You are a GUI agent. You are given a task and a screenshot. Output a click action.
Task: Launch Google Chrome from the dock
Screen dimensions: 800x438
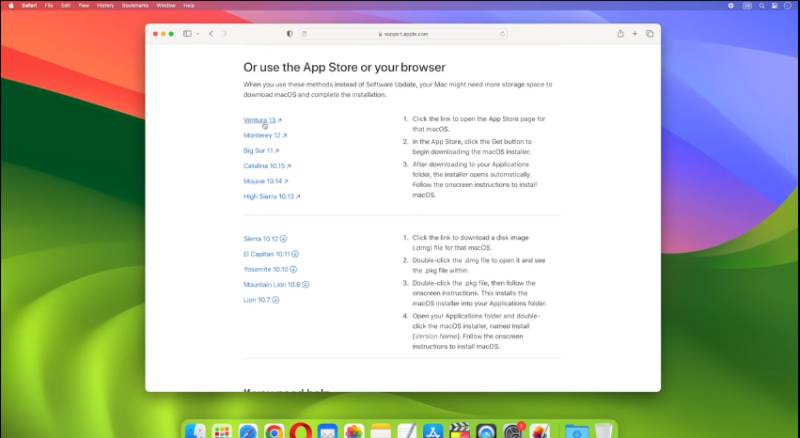(x=274, y=432)
